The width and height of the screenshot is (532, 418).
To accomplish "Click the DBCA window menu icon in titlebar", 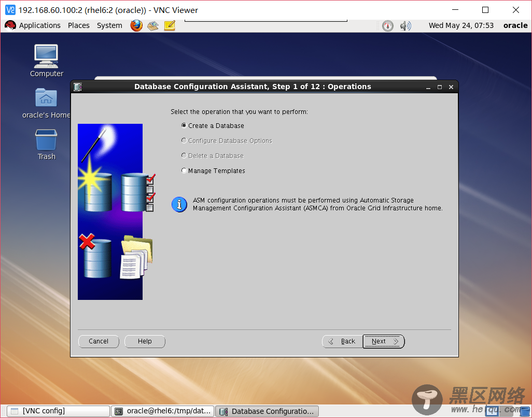I will 78,87.
